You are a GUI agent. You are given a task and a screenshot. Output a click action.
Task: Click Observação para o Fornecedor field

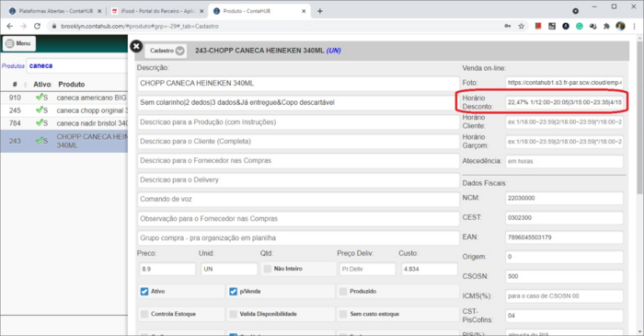coord(298,218)
